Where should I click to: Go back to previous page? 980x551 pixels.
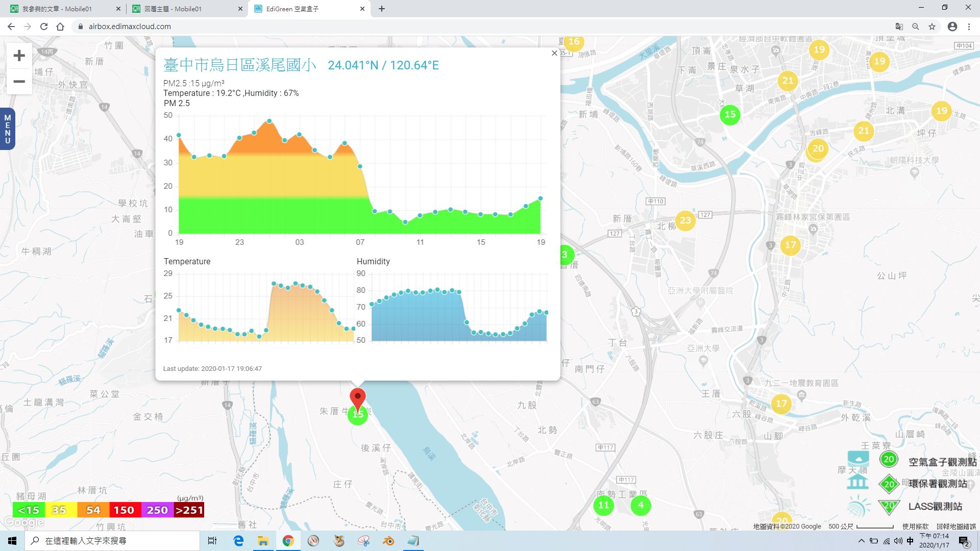pos(11,27)
